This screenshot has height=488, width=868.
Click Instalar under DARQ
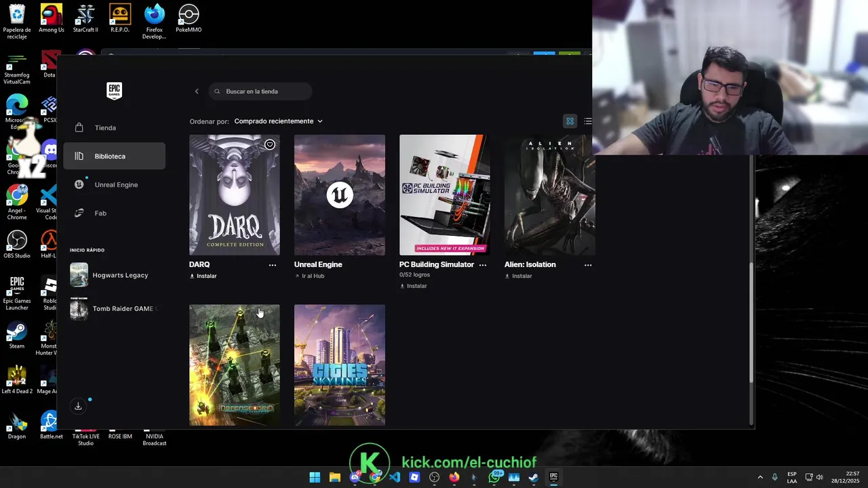click(203, 276)
